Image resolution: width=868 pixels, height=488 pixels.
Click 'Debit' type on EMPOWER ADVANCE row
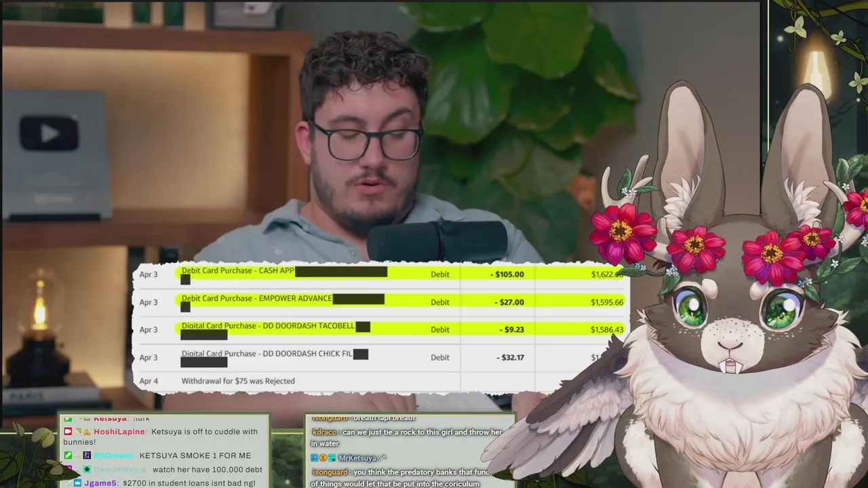pyautogui.click(x=440, y=302)
